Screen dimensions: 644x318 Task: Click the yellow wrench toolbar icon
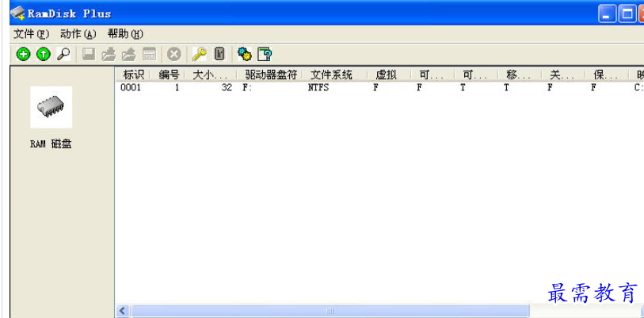(x=200, y=54)
